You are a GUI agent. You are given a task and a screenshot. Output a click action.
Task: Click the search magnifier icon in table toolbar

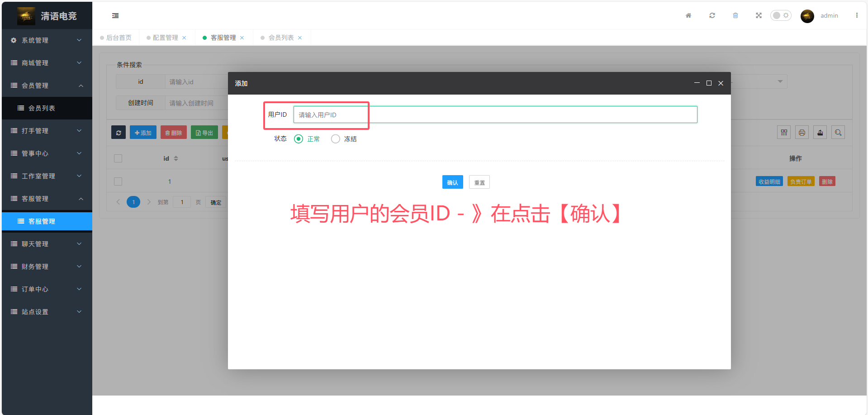[838, 133]
